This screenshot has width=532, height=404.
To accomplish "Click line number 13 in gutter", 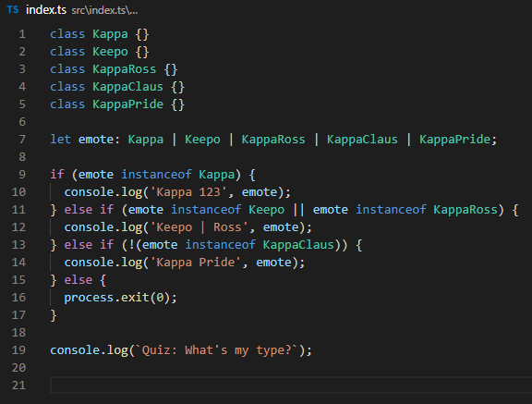I will (x=18, y=245).
